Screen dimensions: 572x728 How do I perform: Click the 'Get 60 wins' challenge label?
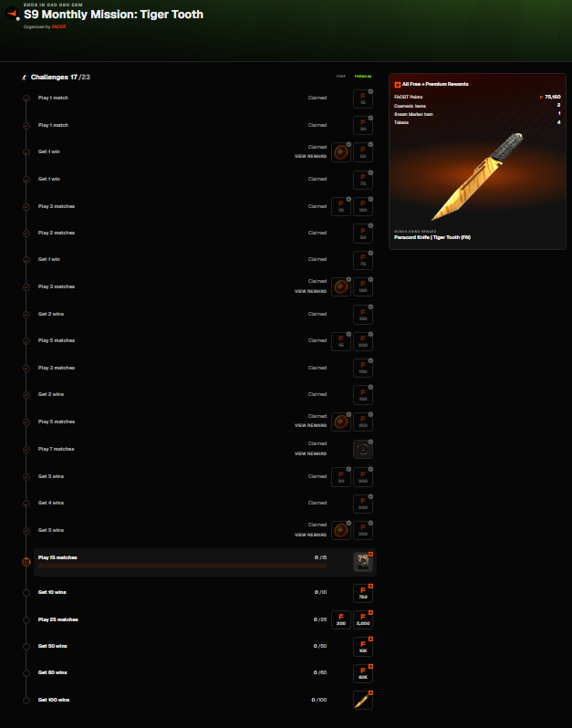point(53,672)
